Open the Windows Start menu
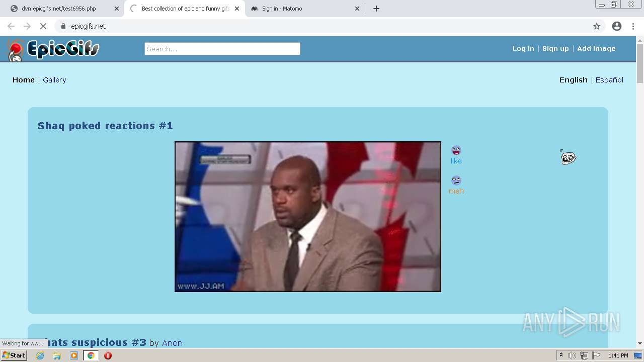The width and height of the screenshot is (644, 362). 14,355
